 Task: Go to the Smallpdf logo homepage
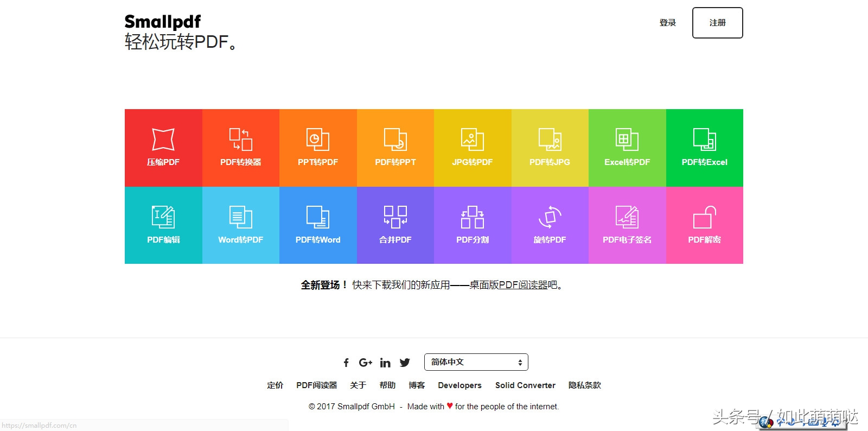(163, 22)
